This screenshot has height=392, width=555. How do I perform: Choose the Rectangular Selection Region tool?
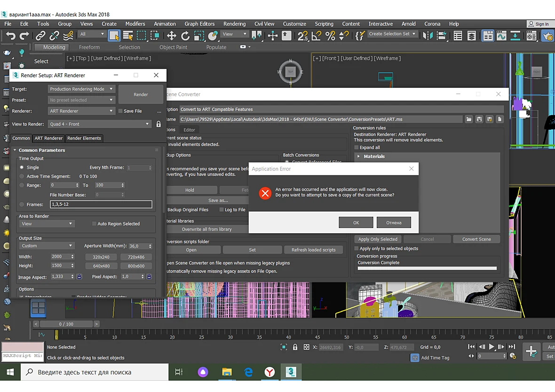[x=141, y=36]
